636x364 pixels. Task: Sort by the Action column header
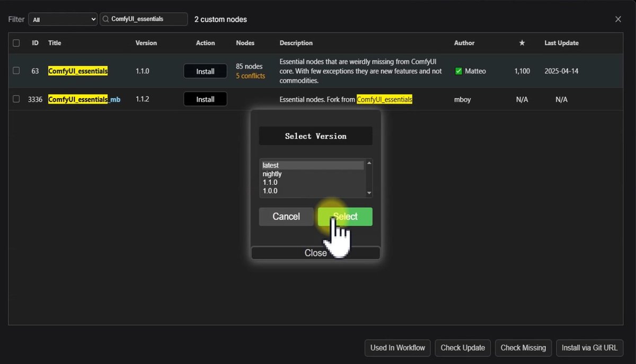point(206,43)
